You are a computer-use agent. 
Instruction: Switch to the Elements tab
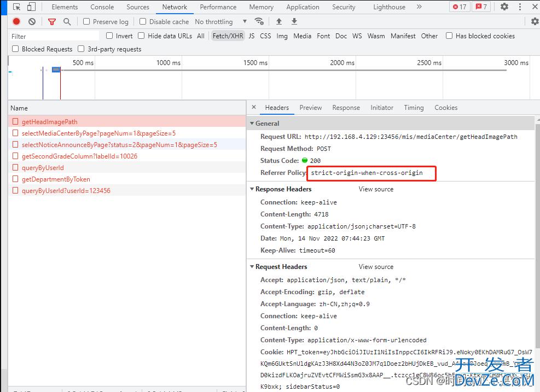coord(65,7)
